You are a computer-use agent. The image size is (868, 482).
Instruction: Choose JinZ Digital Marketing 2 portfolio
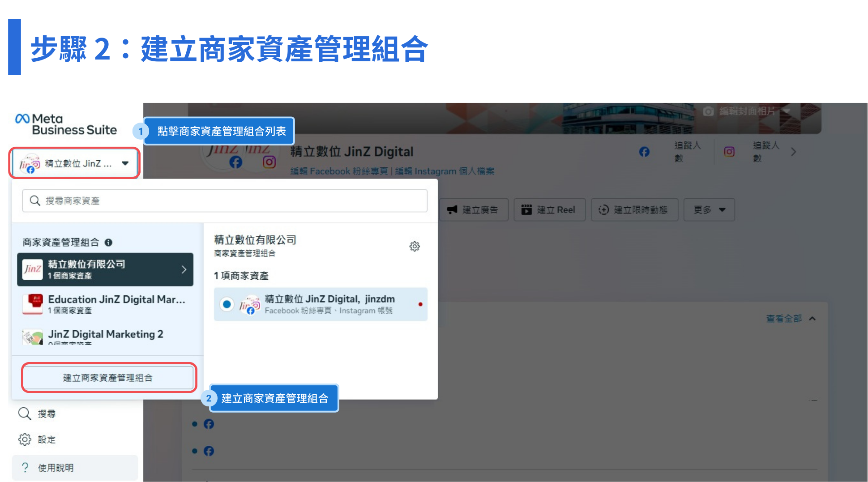105,335
